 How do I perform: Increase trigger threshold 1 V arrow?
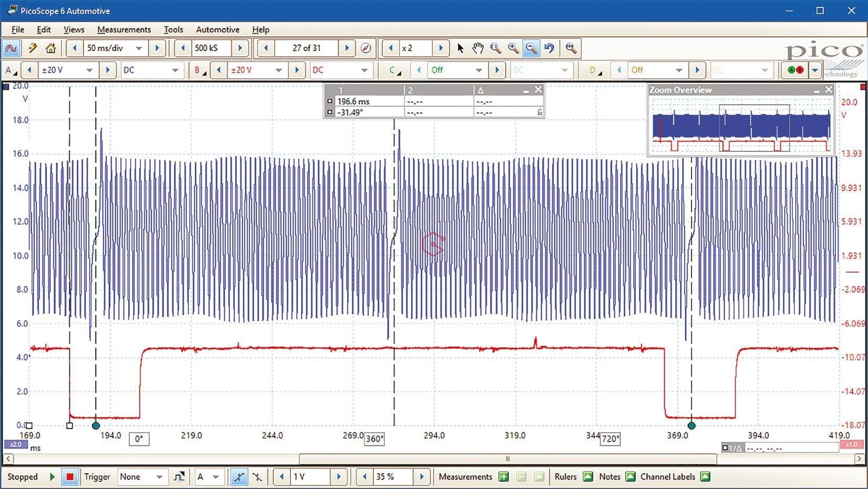[x=339, y=477]
